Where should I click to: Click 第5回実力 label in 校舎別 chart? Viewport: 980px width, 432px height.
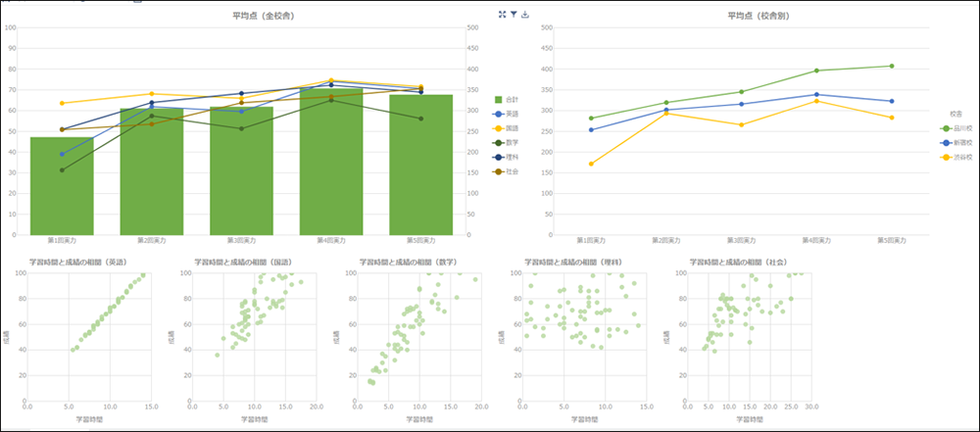tap(892, 240)
